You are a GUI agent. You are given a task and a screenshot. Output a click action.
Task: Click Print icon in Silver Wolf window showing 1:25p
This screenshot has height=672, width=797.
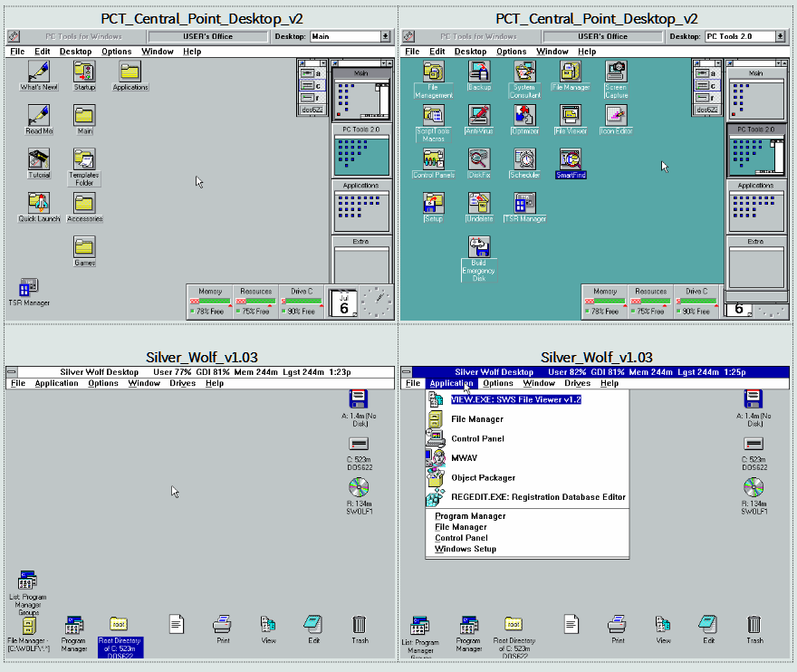click(x=618, y=629)
